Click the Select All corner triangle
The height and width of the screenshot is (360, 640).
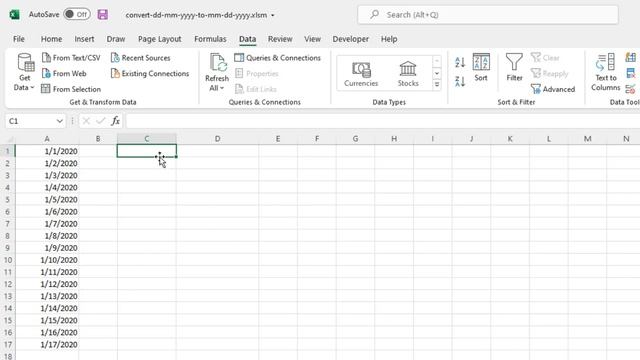[8, 139]
